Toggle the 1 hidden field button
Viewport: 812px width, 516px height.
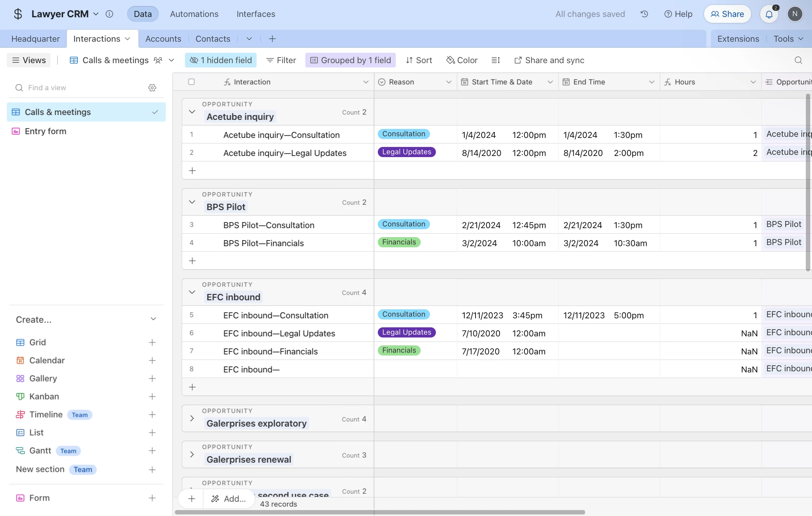221,60
